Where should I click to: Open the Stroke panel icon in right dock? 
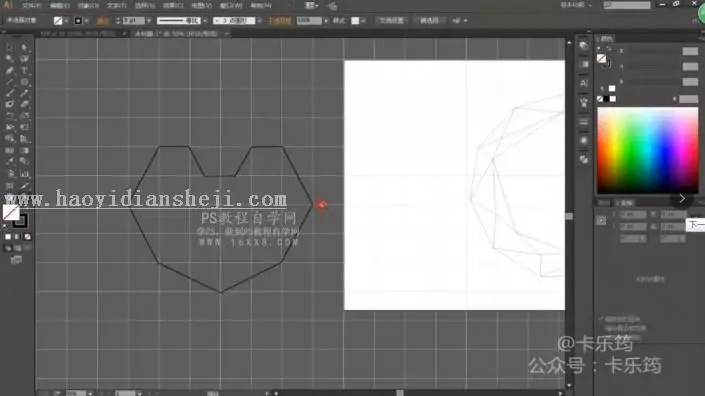[x=584, y=122]
